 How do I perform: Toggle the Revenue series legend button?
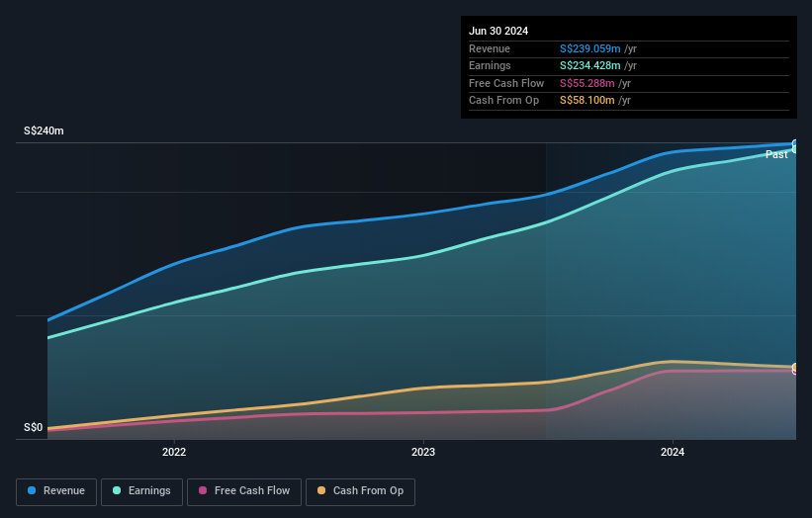(x=56, y=491)
